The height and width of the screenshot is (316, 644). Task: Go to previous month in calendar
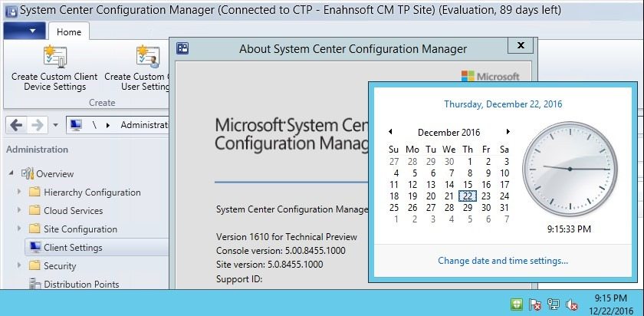390,131
